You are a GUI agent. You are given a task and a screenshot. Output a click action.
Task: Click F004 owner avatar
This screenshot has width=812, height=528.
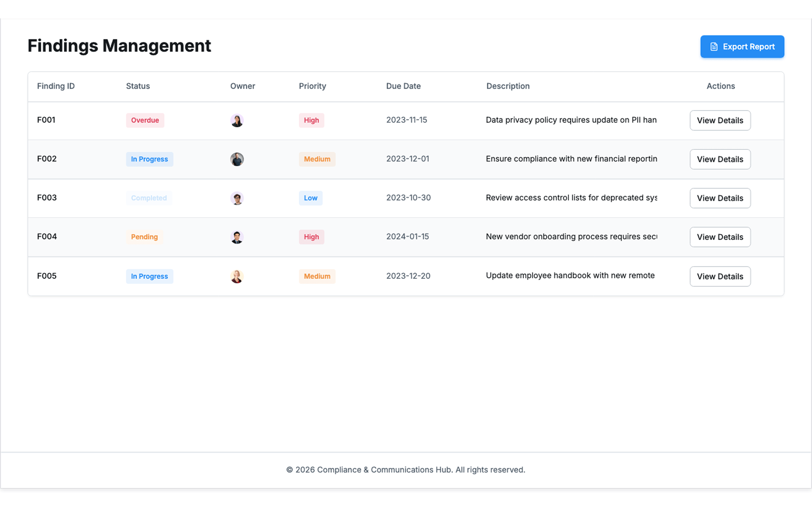[x=237, y=237]
